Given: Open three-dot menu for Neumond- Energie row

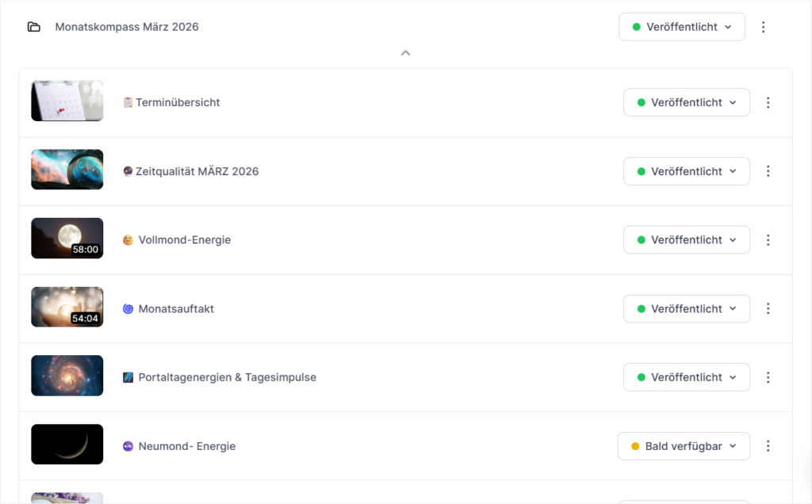Looking at the screenshot, I should (767, 446).
